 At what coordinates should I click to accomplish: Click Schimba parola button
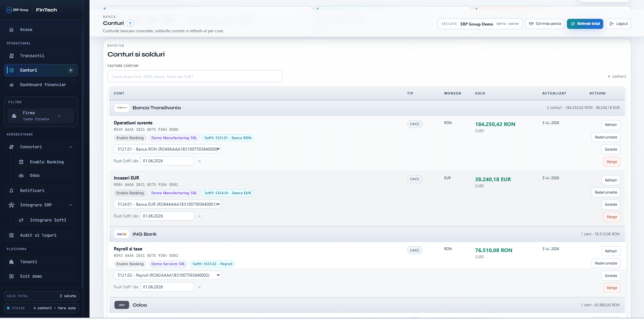545,24
